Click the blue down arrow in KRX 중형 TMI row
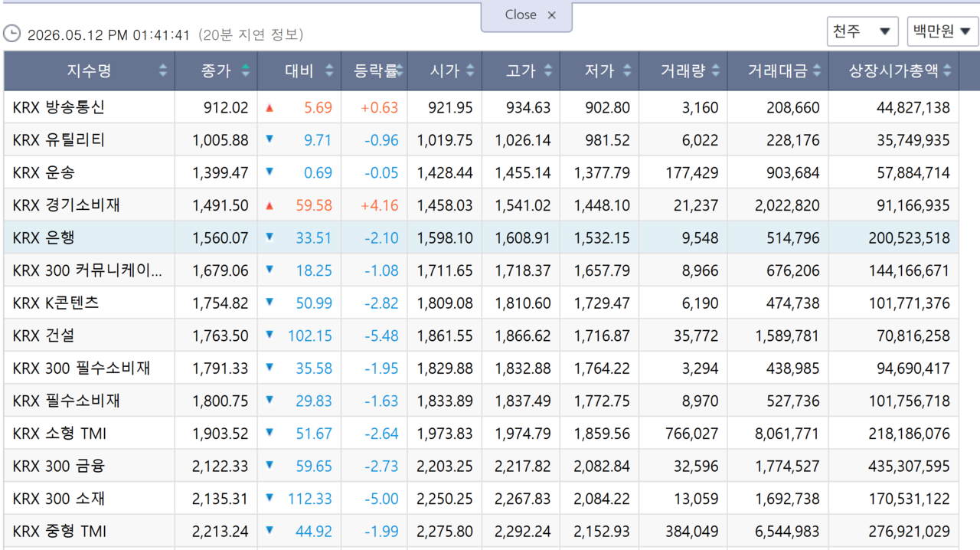 pyautogui.click(x=269, y=530)
